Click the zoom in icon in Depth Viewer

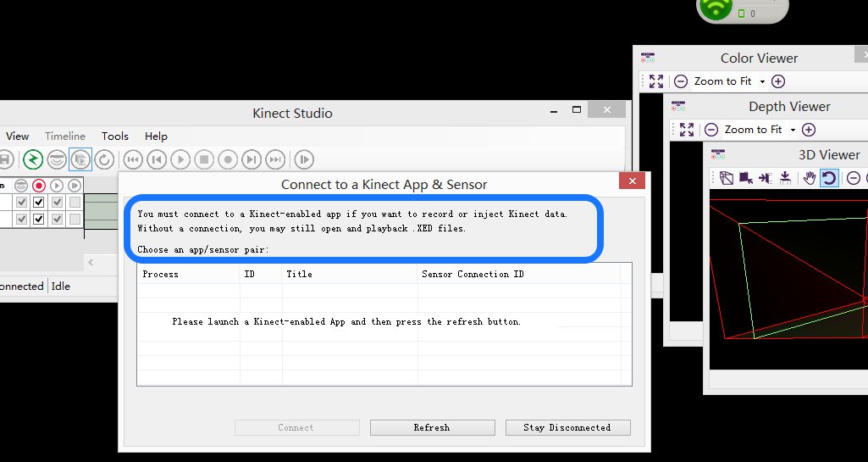point(808,130)
